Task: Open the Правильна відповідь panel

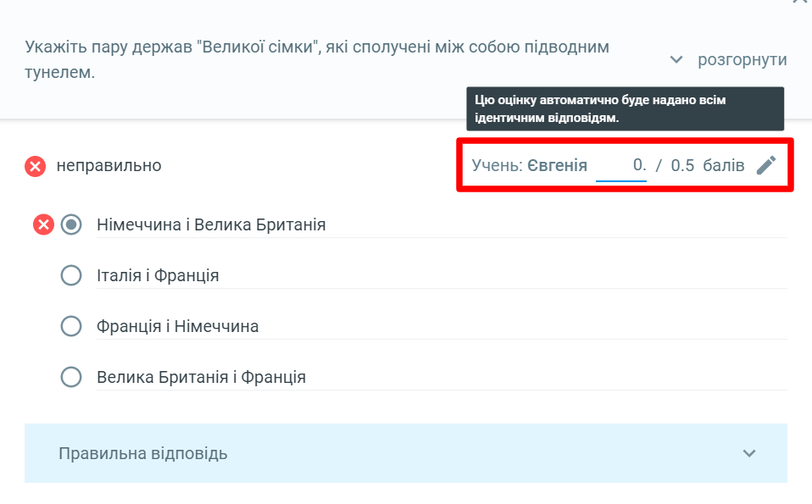Action: pos(405,453)
